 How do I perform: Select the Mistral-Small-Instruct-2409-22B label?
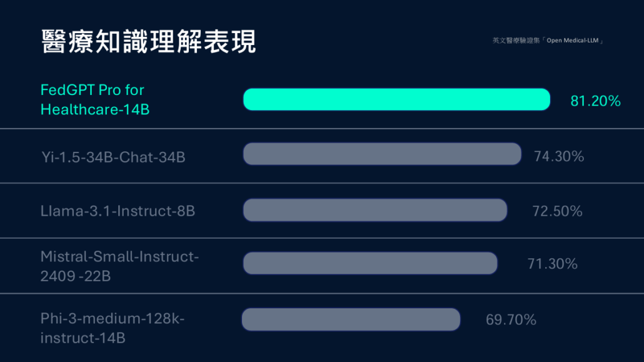coord(119,266)
